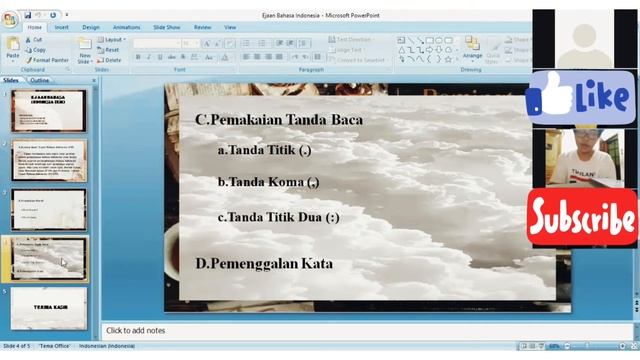Delete the current slide
The height and width of the screenshot is (360, 640).
[x=109, y=60]
